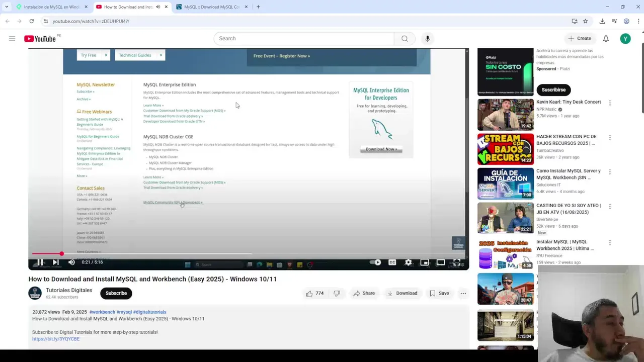644x362 pixels.
Task: Like the video with 774 likes
Action: click(315, 293)
